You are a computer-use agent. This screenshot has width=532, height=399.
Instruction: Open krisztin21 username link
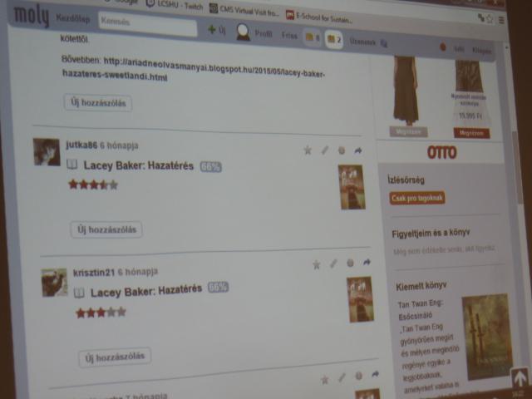coord(94,273)
